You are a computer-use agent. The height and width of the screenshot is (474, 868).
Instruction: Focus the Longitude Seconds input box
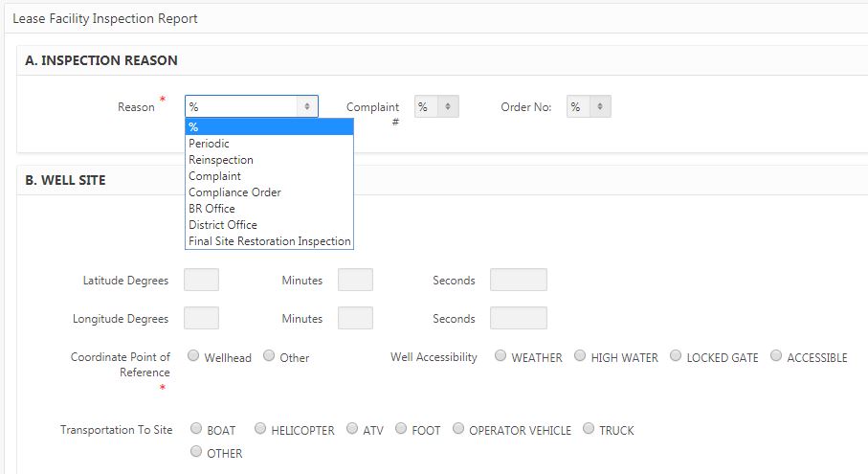518,318
